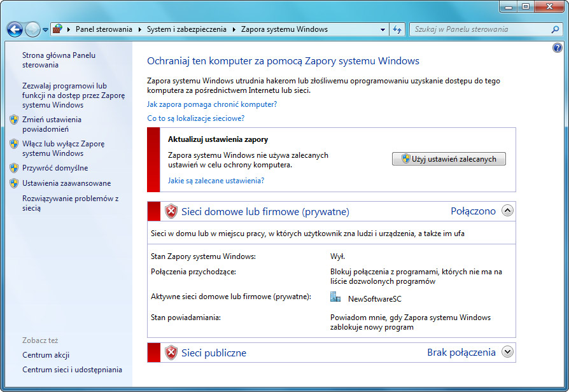
Task: Select the System i zabezpieczenia breadcrumb
Action: point(186,29)
